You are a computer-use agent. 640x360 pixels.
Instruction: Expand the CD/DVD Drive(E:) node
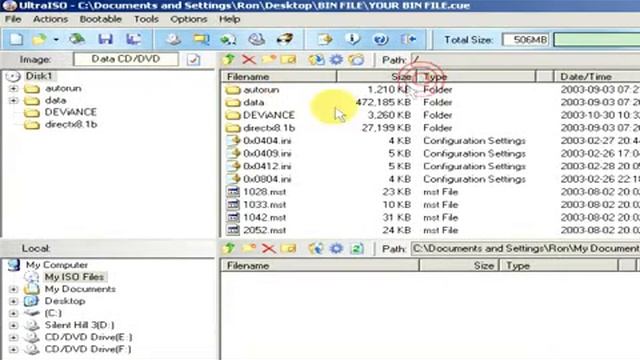click(x=13, y=338)
